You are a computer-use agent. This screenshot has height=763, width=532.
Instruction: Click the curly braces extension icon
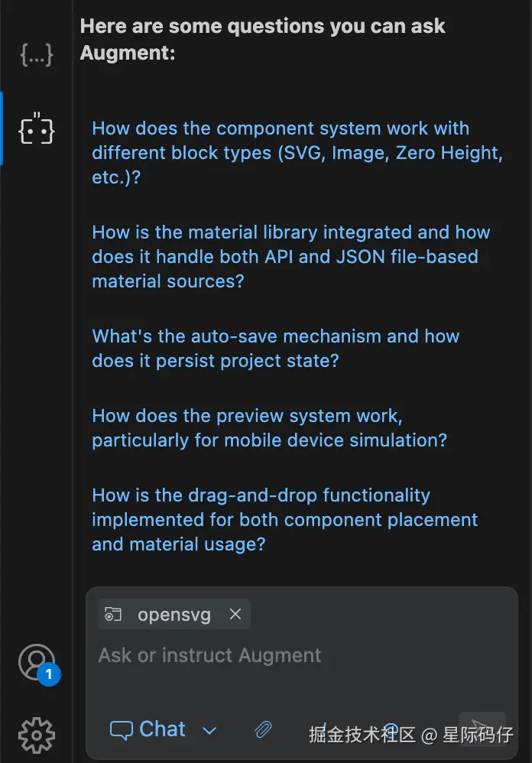36,54
